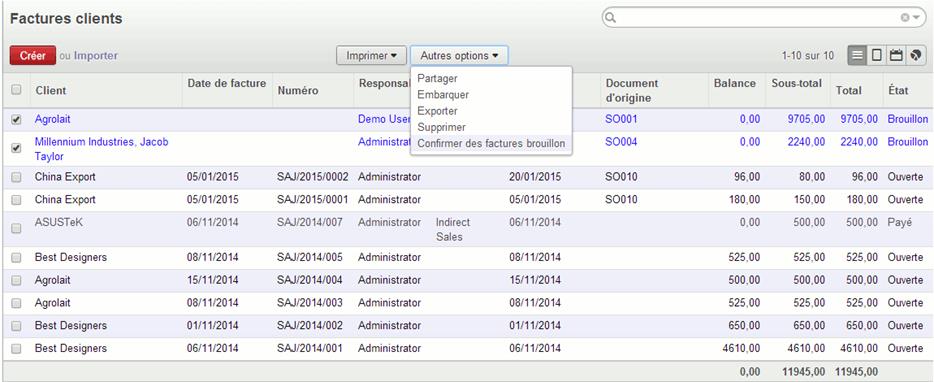
Task: Collapse the Autres options dropdown
Action: [459, 55]
